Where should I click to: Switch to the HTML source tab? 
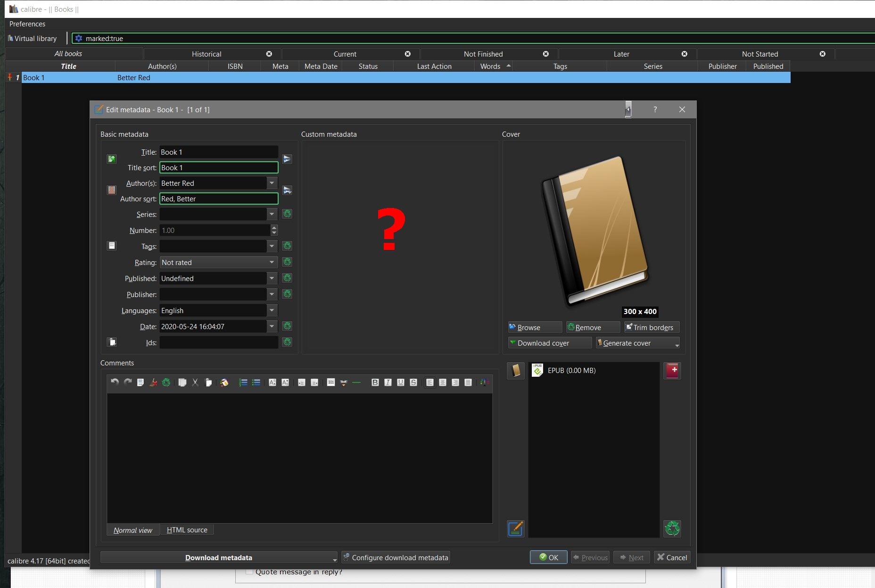pos(187,530)
